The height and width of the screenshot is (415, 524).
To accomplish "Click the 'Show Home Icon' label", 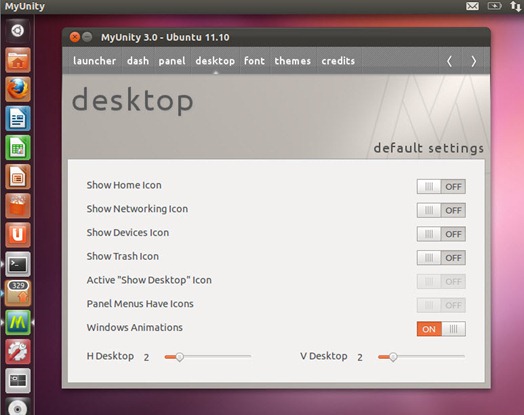I will 124,185.
